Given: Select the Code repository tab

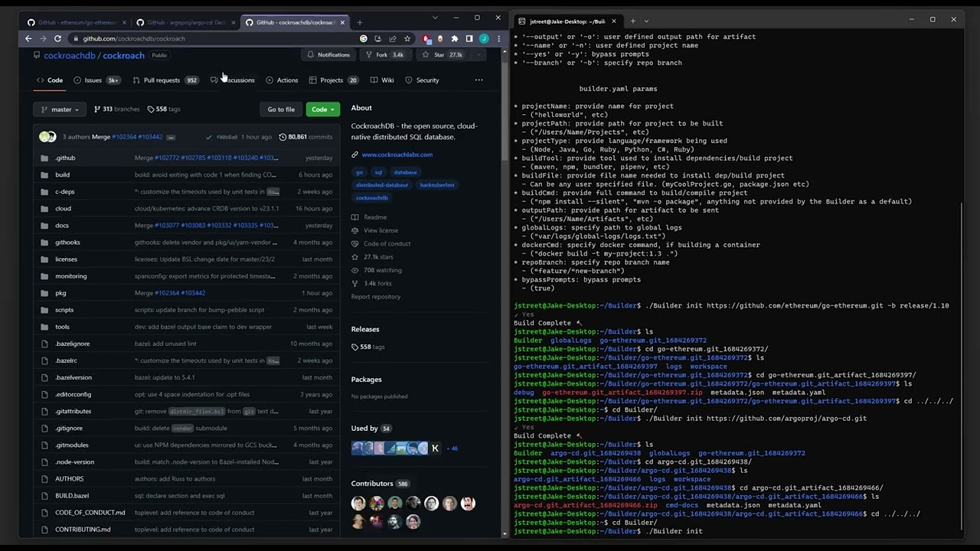Looking at the screenshot, I should [x=51, y=80].
